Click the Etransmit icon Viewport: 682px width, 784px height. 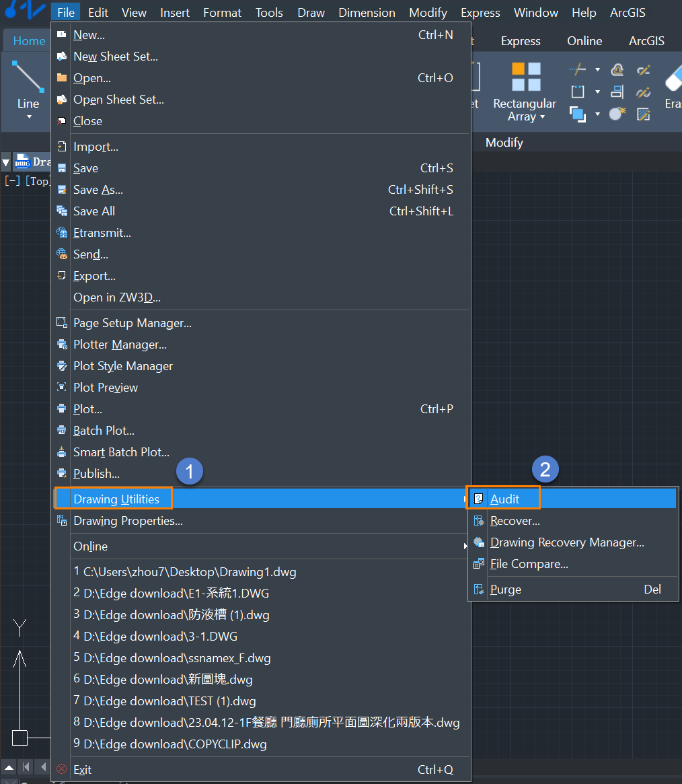[61, 232]
